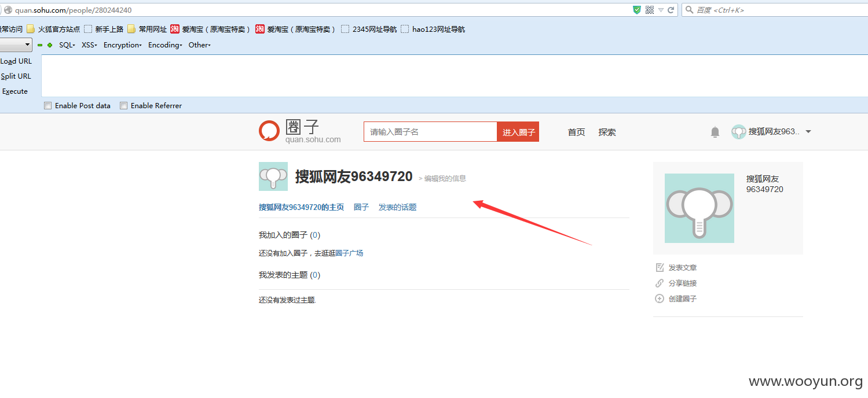Focus the browser address bar URL
The width and height of the screenshot is (868, 398).
pos(318,10)
